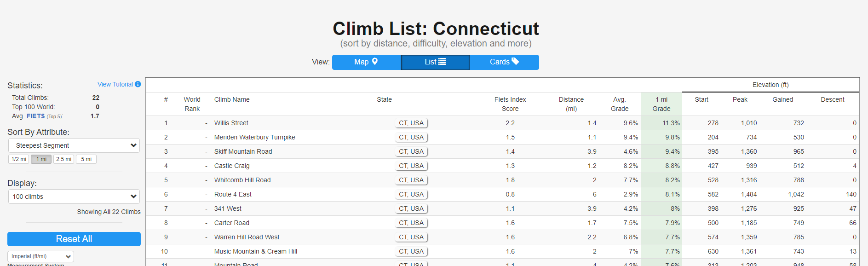Open the Imperial (ft/mi) measurement dropdown
The image size is (868, 266).
(40, 256)
